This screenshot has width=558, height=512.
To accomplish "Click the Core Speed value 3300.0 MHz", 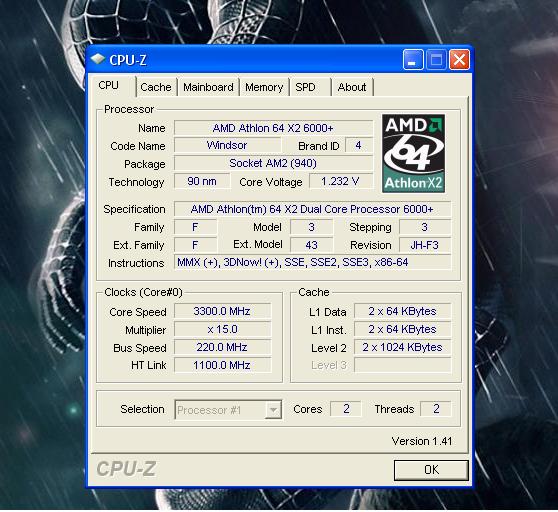I will tap(222, 311).
